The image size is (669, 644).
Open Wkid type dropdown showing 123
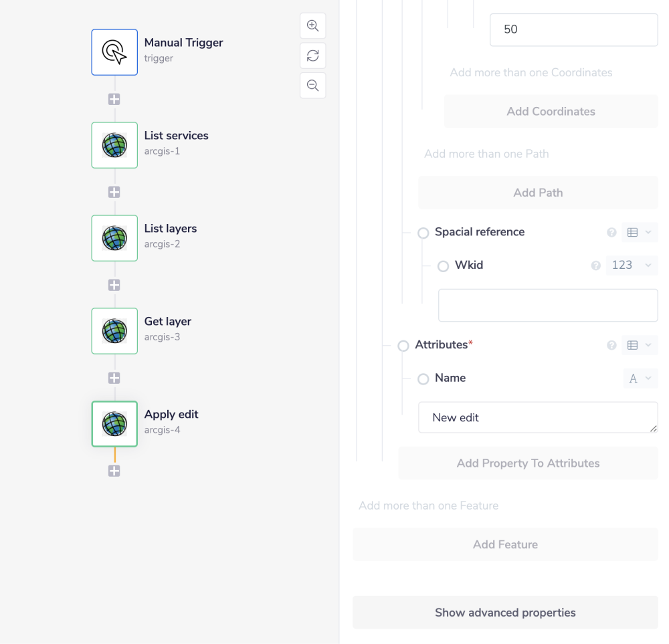(631, 265)
